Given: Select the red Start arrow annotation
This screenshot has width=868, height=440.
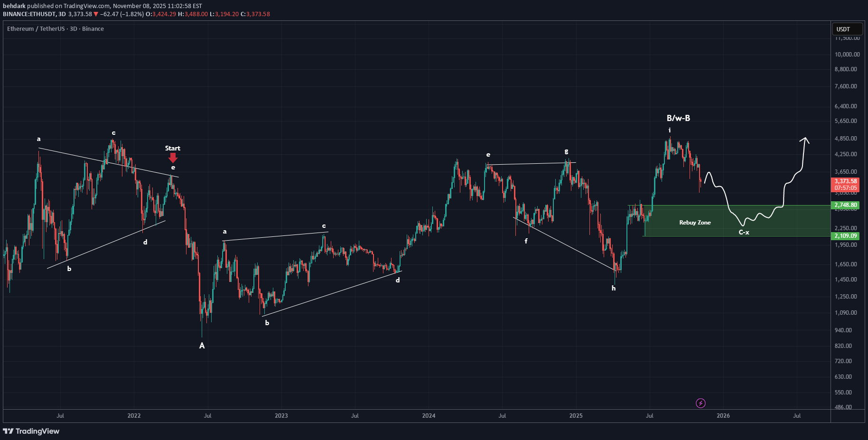Looking at the screenshot, I should [173, 157].
